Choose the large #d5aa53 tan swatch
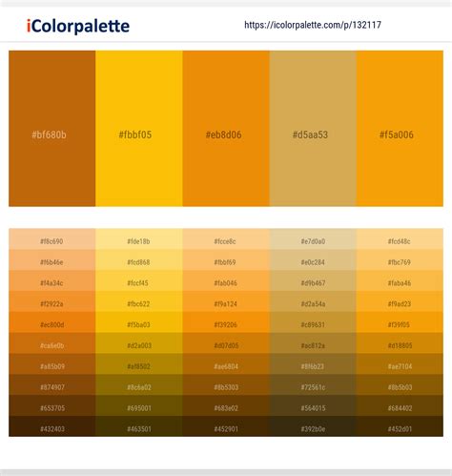452x476 pixels. [x=313, y=129]
